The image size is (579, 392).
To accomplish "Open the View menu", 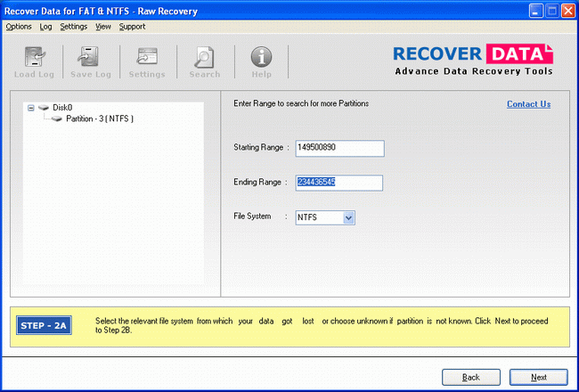I will point(103,27).
